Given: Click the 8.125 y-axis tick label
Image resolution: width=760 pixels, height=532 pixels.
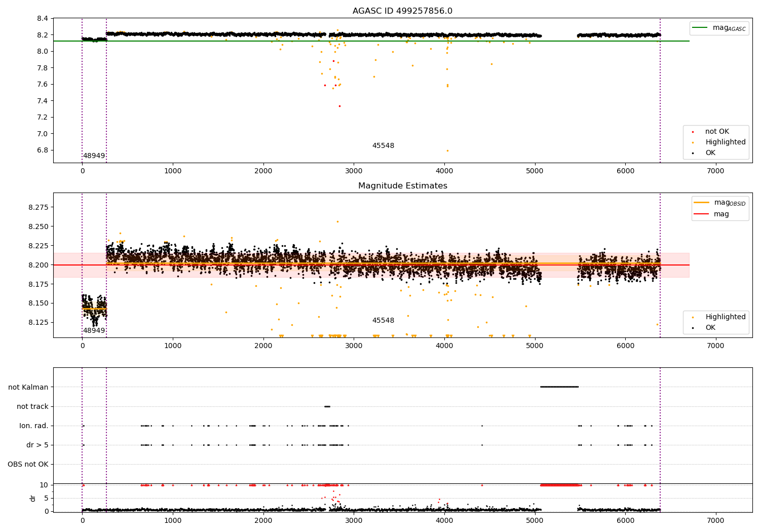Looking at the screenshot, I should click(39, 322).
